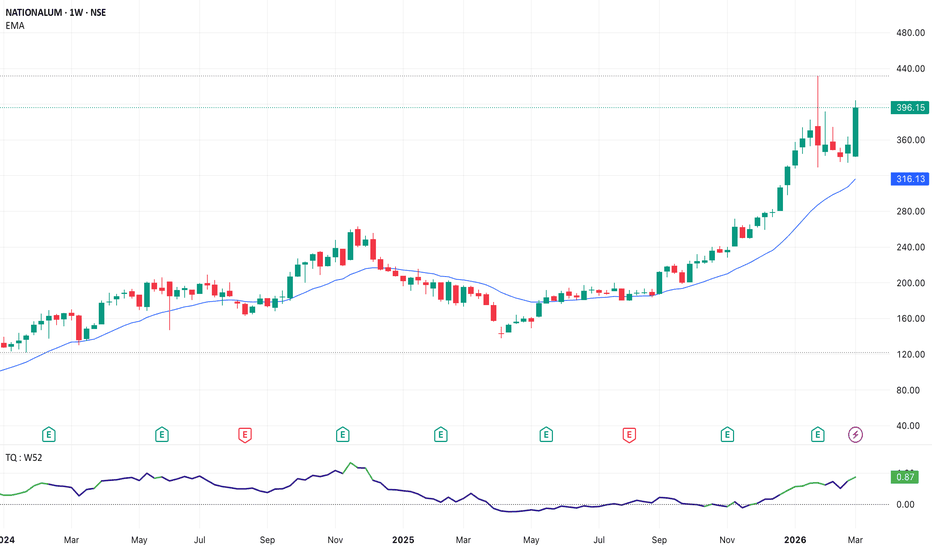Image resolution: width=932 pixels, height=550 pixels.
Task: Open the green earnings marker just after May 2024
Action: pos(162,435)
